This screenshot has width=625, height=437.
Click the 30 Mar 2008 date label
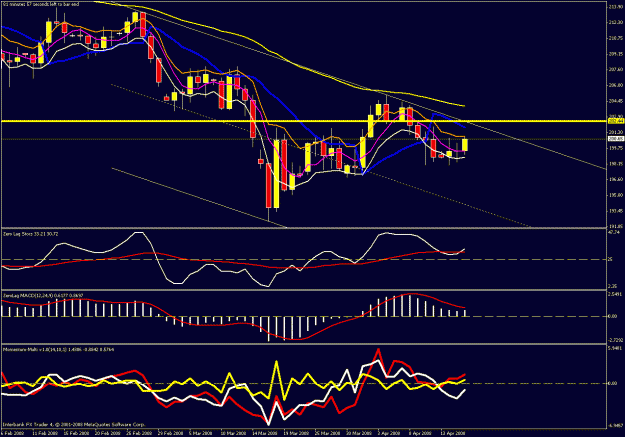click(358, 433)
